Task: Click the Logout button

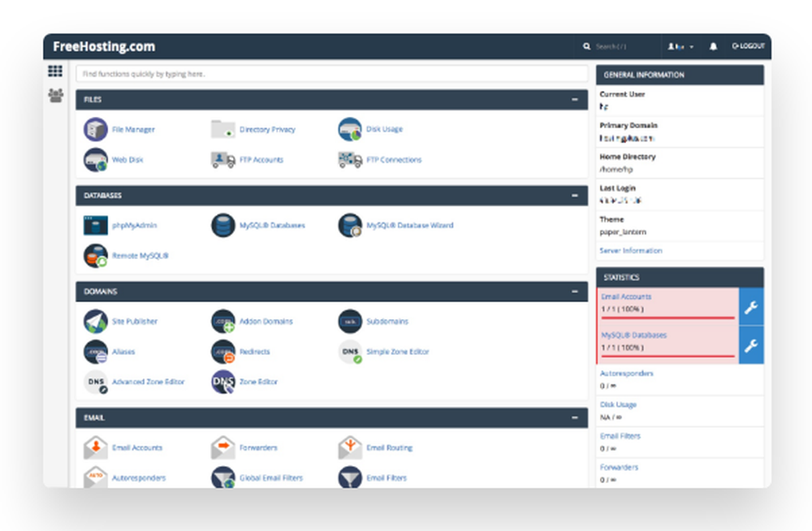Action: pos(749,46)
